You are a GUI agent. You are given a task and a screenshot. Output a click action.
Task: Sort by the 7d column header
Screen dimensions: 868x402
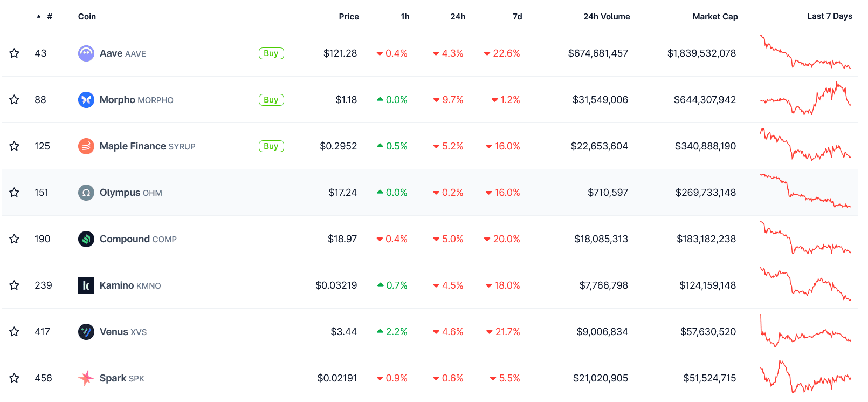517,17
